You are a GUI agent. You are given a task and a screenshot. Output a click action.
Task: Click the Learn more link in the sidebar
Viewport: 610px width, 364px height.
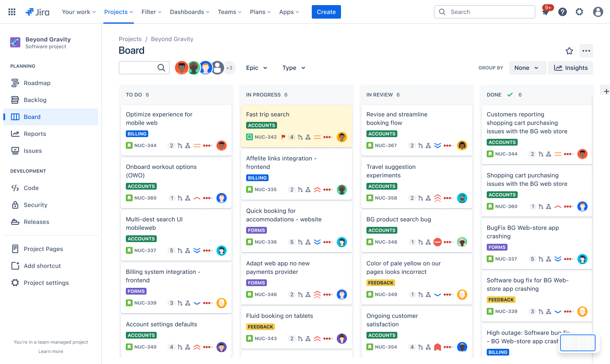(51, 351)
